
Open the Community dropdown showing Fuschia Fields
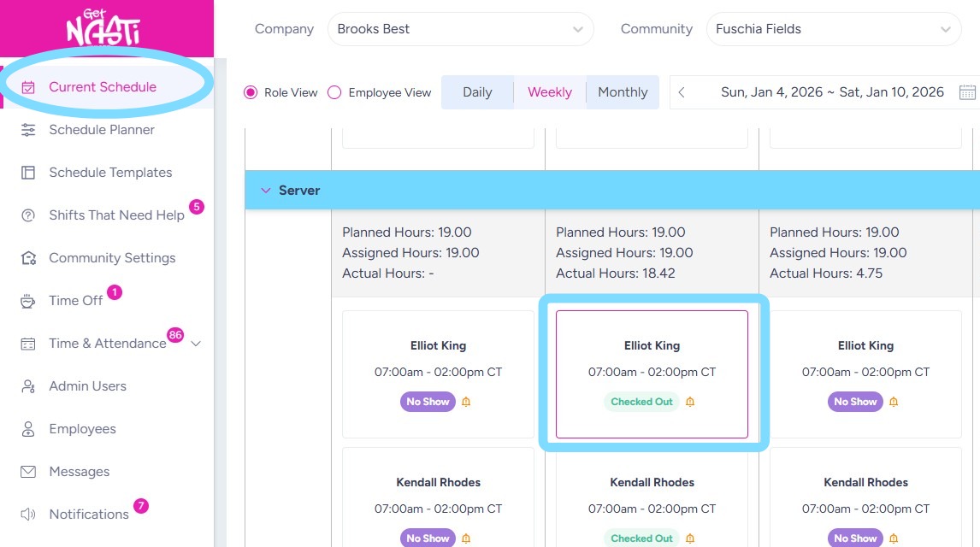[x=833, y=29]
